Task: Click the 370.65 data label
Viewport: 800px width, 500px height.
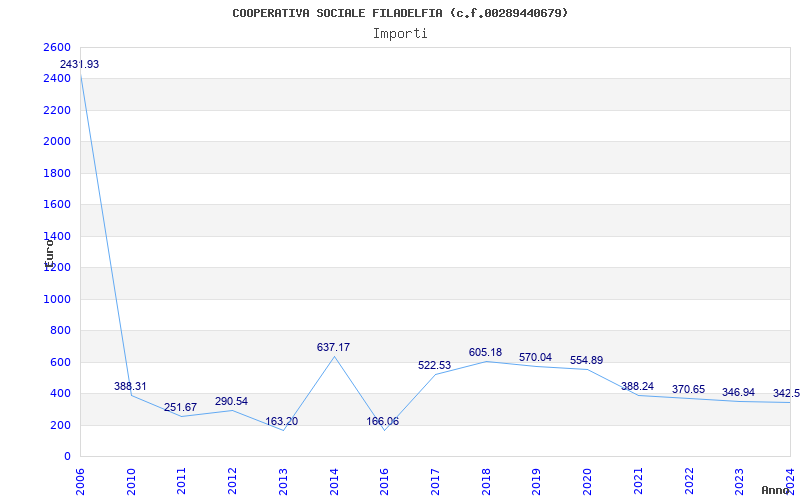Action: (688, 389)
